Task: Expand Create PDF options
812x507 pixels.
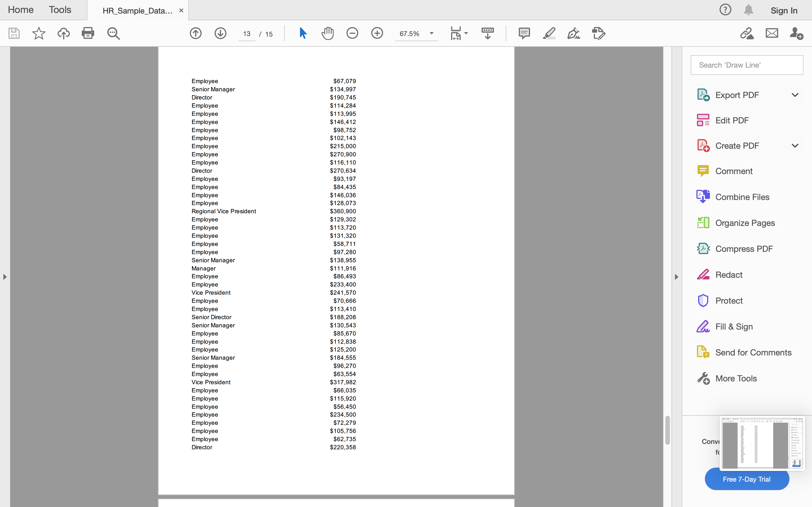Action: tap(795, 145)
